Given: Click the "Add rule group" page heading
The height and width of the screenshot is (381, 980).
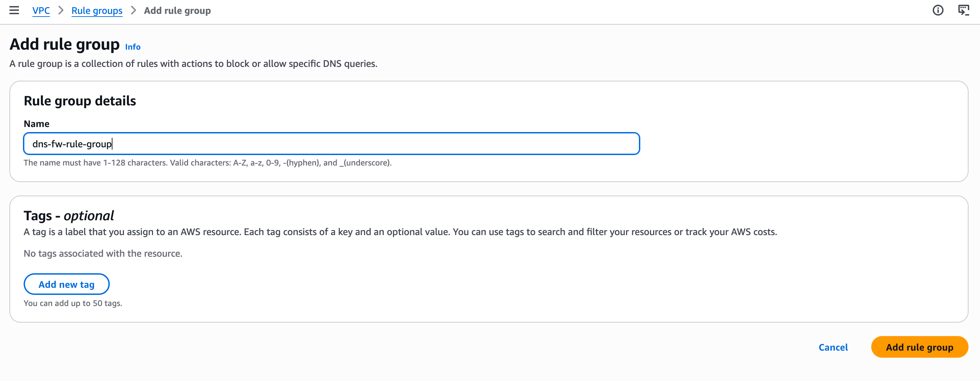Looking at the screenshot, I should point(65,45).
